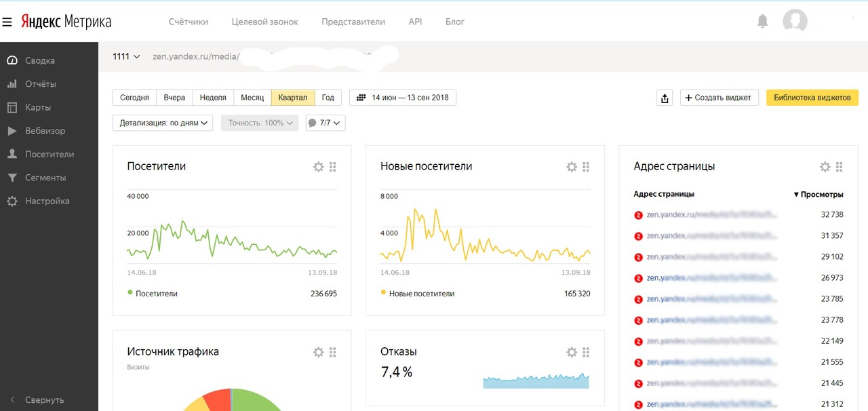Click the export/share icon beside Create widget
Viewport: 868px width, 411px height.
[665, 98]
